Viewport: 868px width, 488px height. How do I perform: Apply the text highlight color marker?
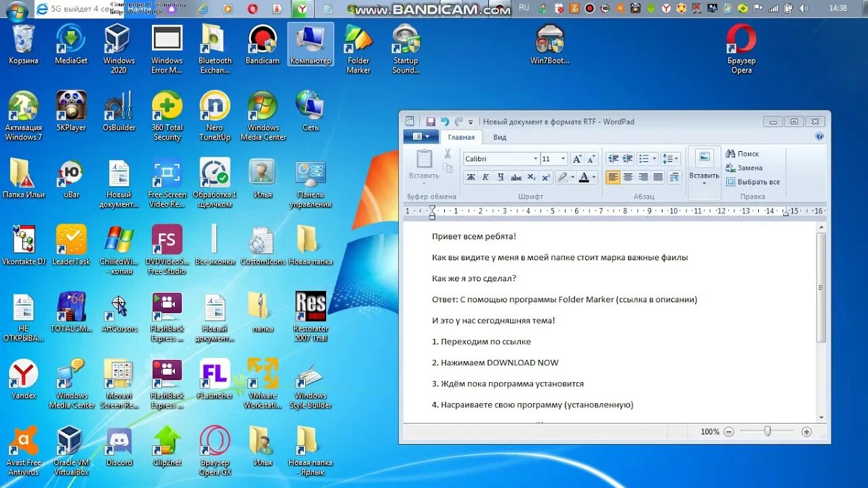pyautogui.click(x=562, y=177)
